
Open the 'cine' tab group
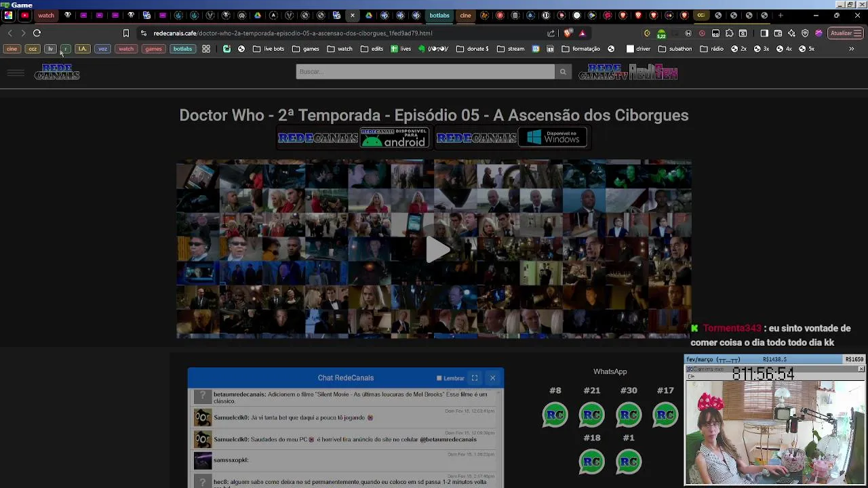coord(465,15)
